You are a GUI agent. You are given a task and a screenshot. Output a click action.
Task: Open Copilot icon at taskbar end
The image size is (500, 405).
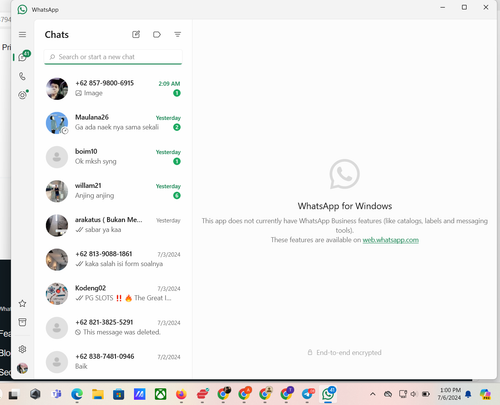point(485,394)
